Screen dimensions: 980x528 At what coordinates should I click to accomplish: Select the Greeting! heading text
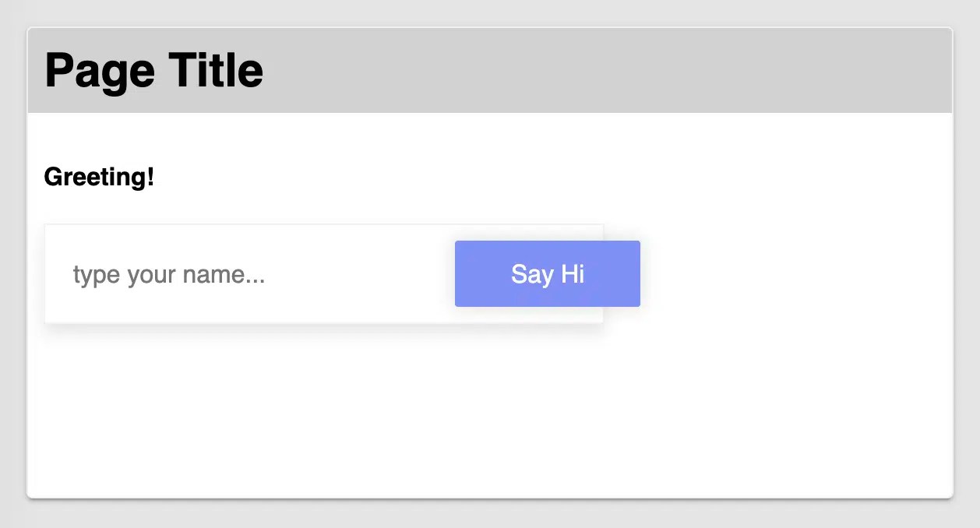click(98, 177)
